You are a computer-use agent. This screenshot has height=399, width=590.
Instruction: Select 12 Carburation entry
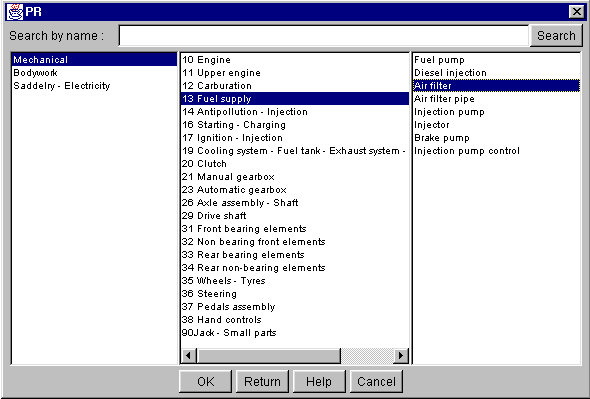click(295, 86)
